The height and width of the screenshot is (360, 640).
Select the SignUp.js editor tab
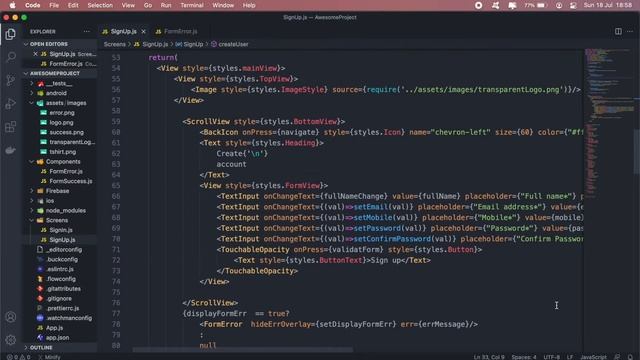pyautogui.click(x=124, y=31)
